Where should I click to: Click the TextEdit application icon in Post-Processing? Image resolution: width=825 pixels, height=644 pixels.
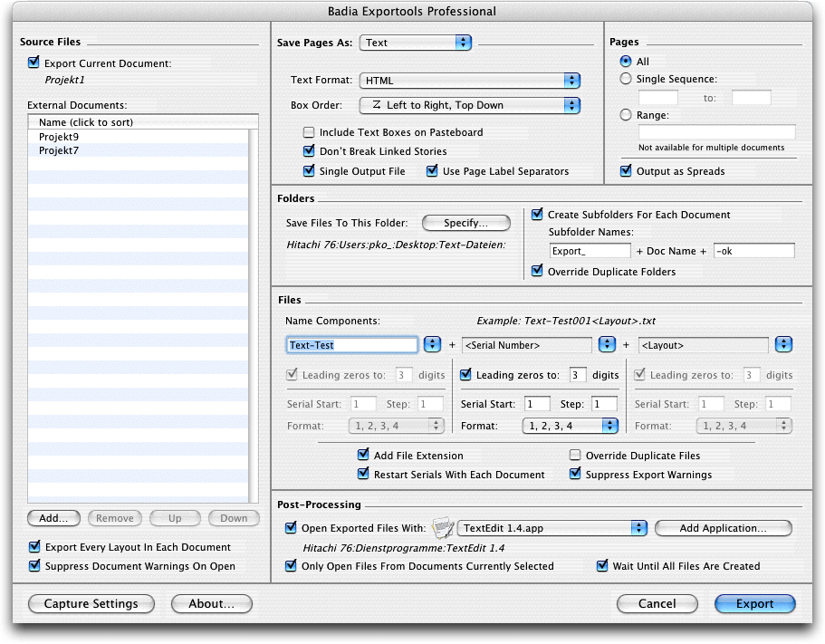443,528
